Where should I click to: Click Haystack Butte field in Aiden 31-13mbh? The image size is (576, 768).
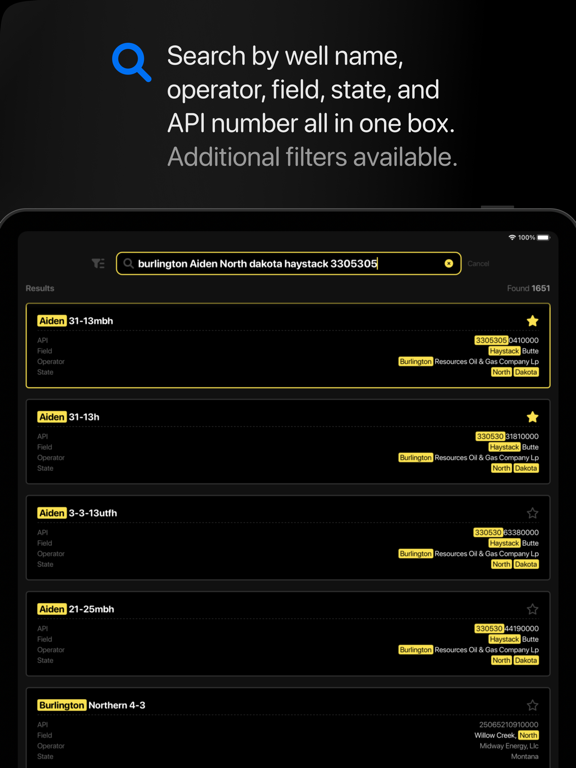coord(513,351)
